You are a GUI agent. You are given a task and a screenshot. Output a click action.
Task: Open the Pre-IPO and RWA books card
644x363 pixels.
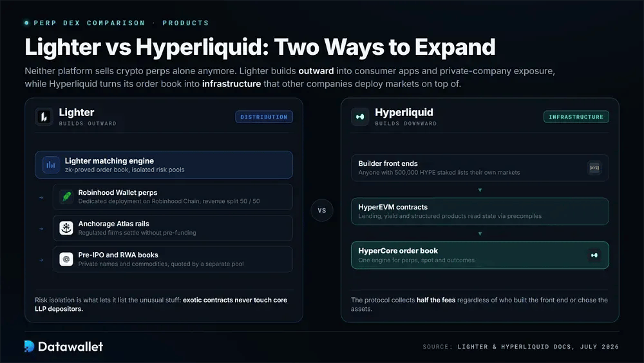[173, 259]
